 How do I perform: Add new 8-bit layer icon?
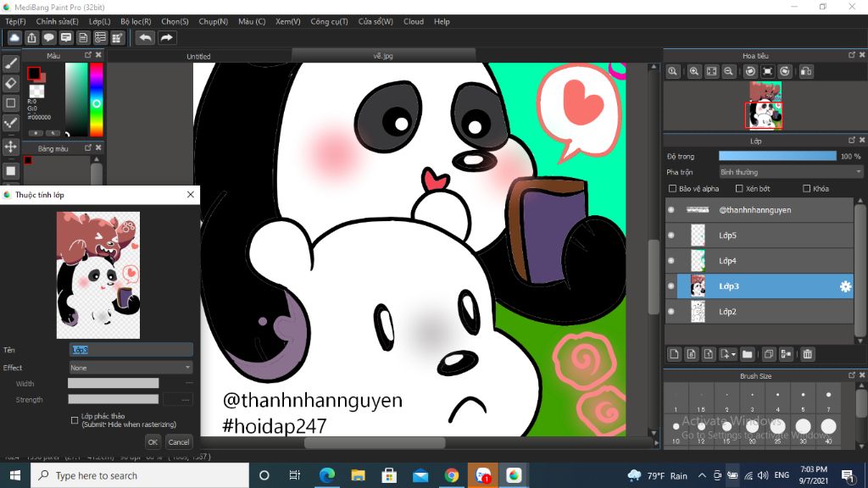[691, 354]
